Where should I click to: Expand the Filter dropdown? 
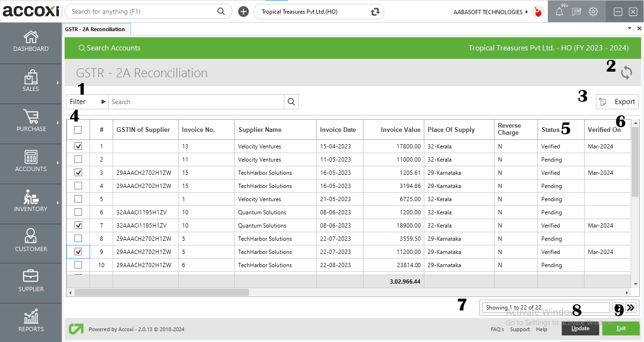click(87, 102)
